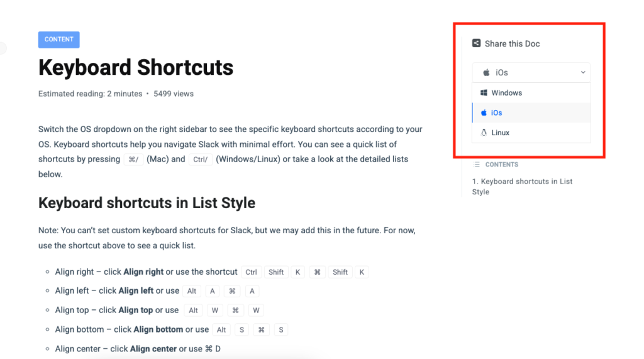Image resolution: width=644 pixels, height=359 pixels.
Task: Open the Share this Doc text link
Action: point(512,44)
